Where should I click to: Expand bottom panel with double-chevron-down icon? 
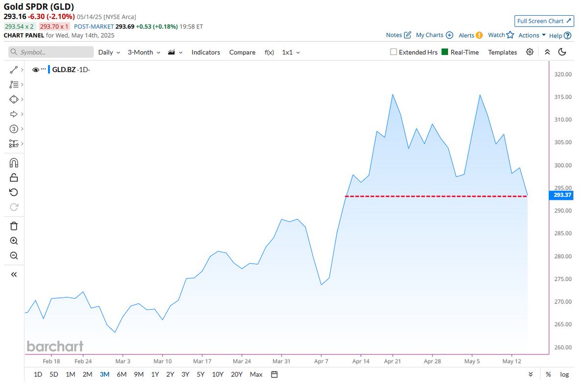[x=531, y=374]
